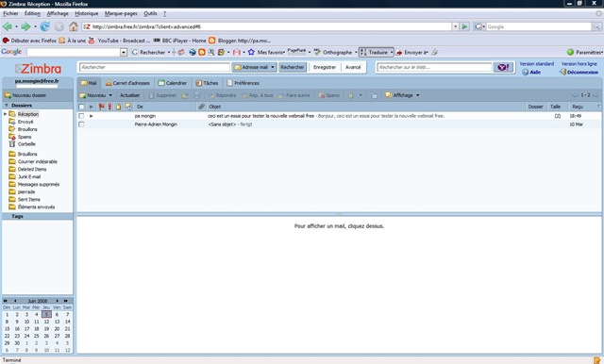Click the Yahoo web search button
Viewport: 604px width, 364px height.
tap(503, 67)
